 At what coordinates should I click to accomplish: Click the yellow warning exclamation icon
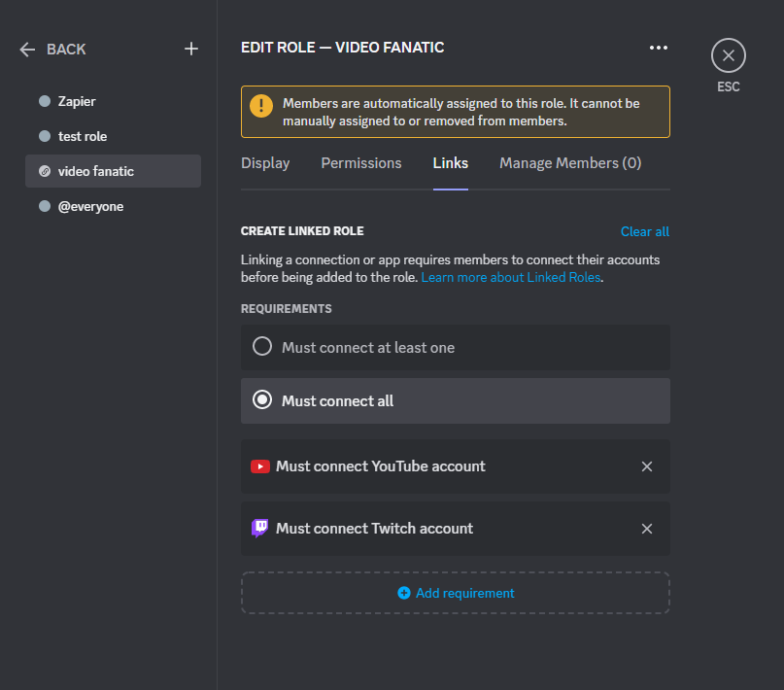click(261, 105)
